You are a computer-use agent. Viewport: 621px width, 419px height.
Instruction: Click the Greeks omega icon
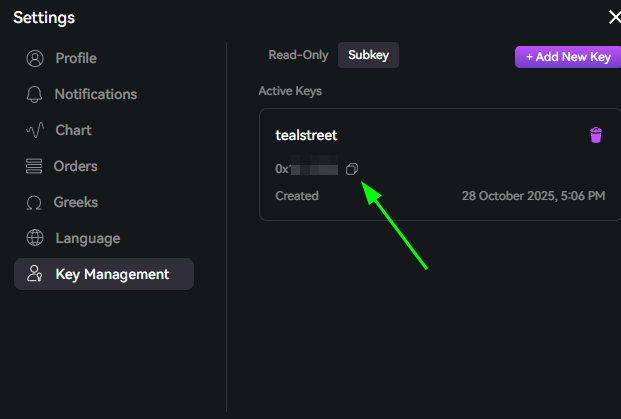35,202
